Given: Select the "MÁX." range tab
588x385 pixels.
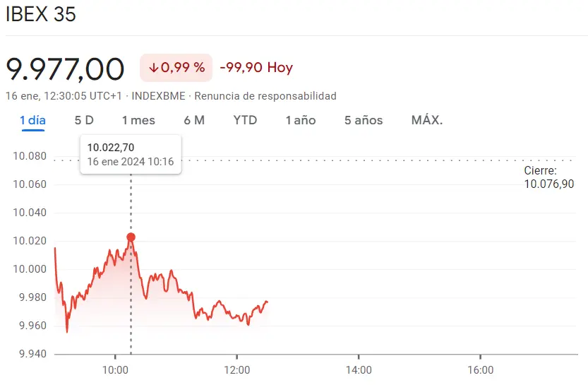Looking at the screenshot, I should tap(427, 120).
